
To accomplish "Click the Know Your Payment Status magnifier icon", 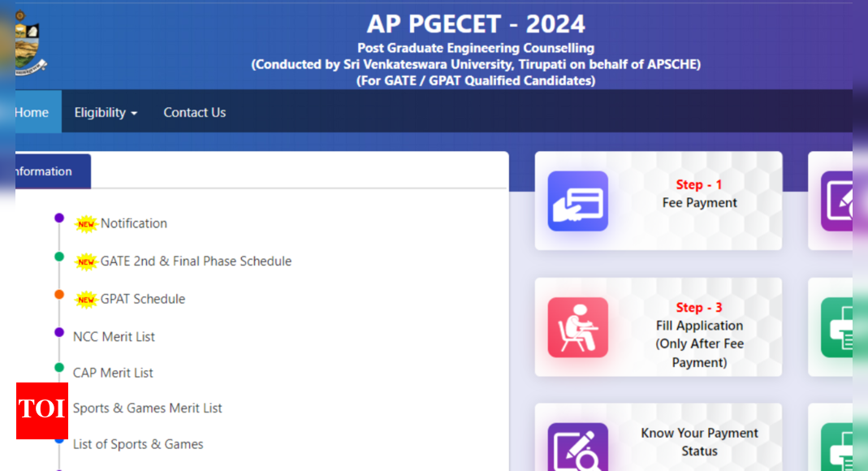I will click(578, 447).
